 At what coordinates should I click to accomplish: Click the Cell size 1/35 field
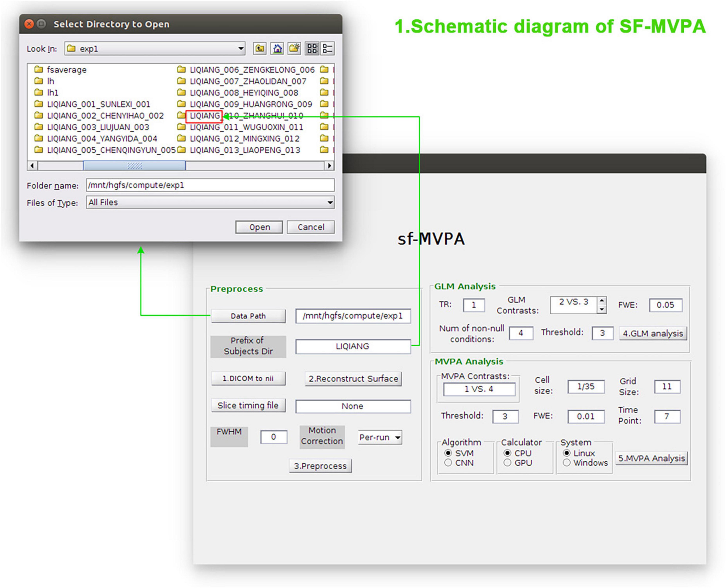586,386
